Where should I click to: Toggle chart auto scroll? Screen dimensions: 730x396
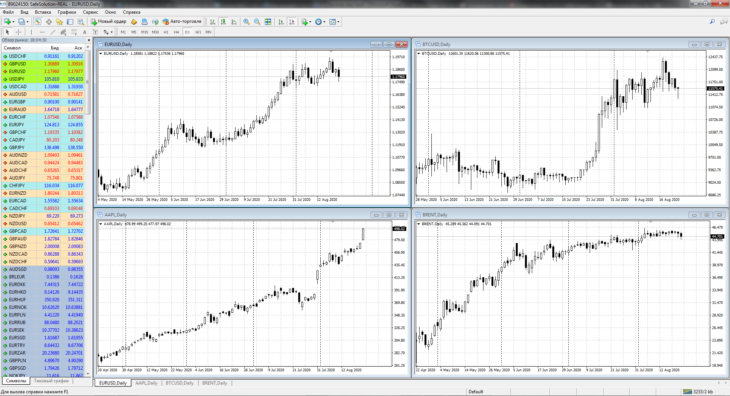[x=281, y=22]
